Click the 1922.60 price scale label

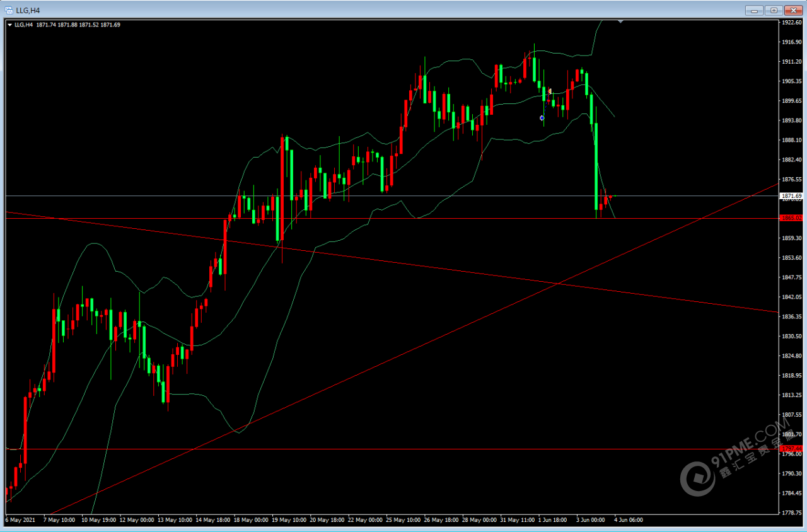tap(791, 22)
